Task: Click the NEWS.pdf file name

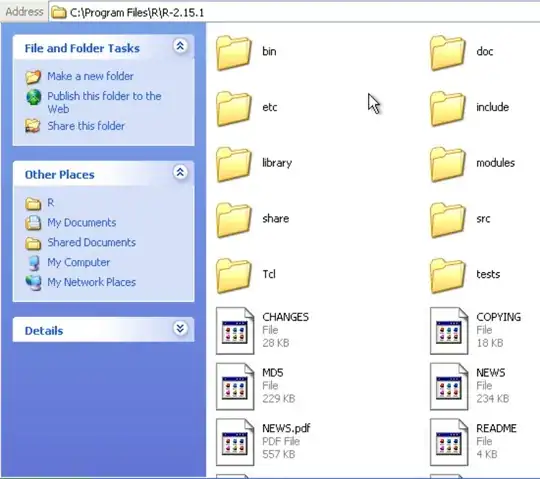Action: click(286, 428)
